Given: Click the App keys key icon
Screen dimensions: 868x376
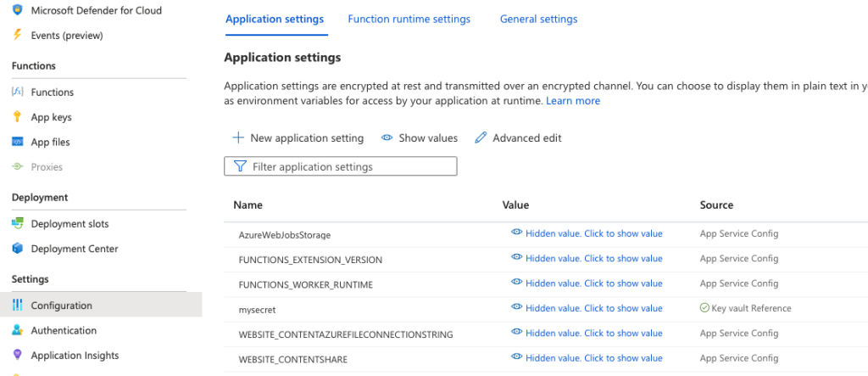Looking at the screenshot, I should point(17,116).
